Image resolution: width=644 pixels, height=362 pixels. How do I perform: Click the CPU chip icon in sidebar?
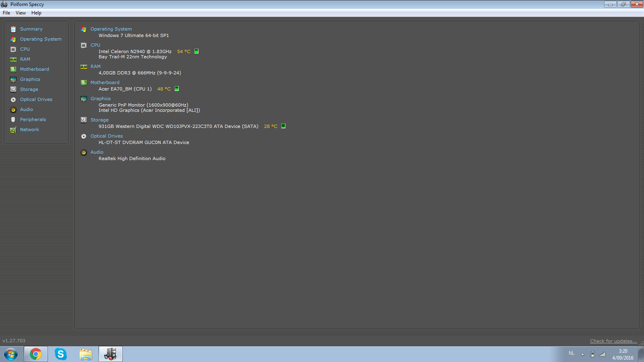13,49
